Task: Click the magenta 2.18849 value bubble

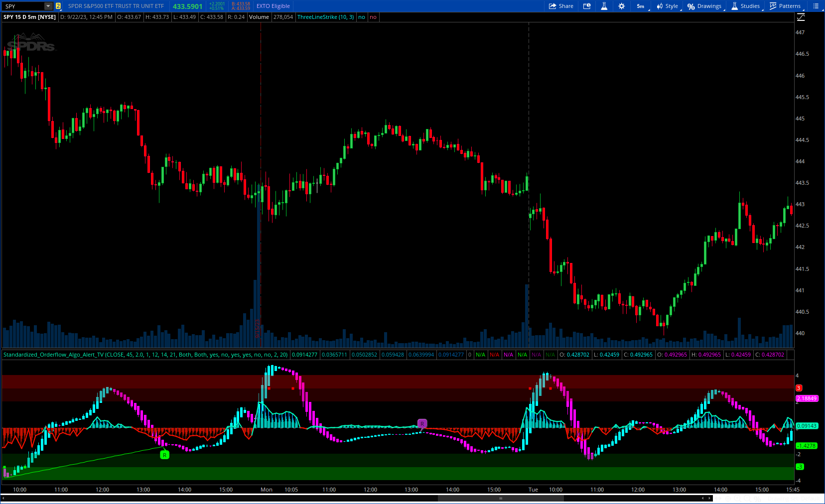Action: pyautogui.click(x=807, y=398)
